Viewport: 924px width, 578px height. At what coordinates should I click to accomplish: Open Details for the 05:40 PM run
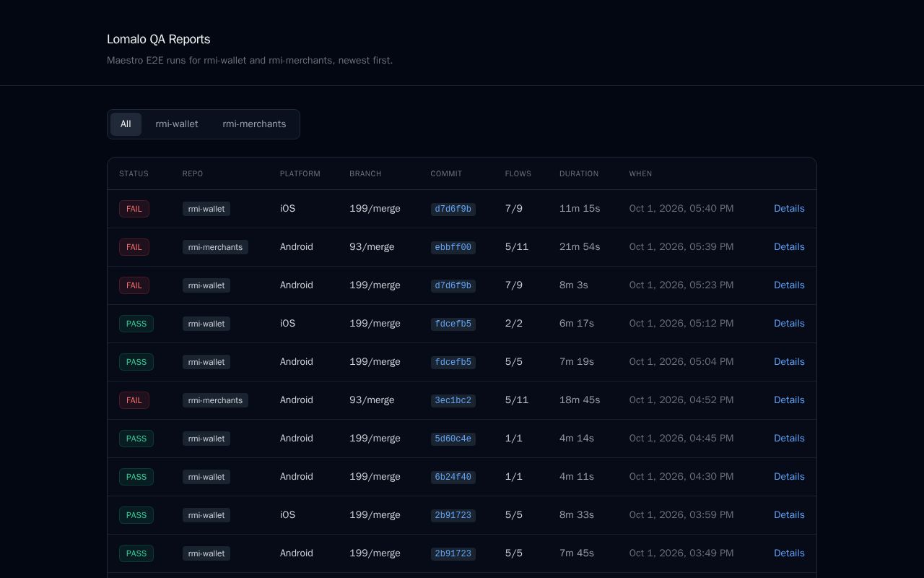point(789,209)
